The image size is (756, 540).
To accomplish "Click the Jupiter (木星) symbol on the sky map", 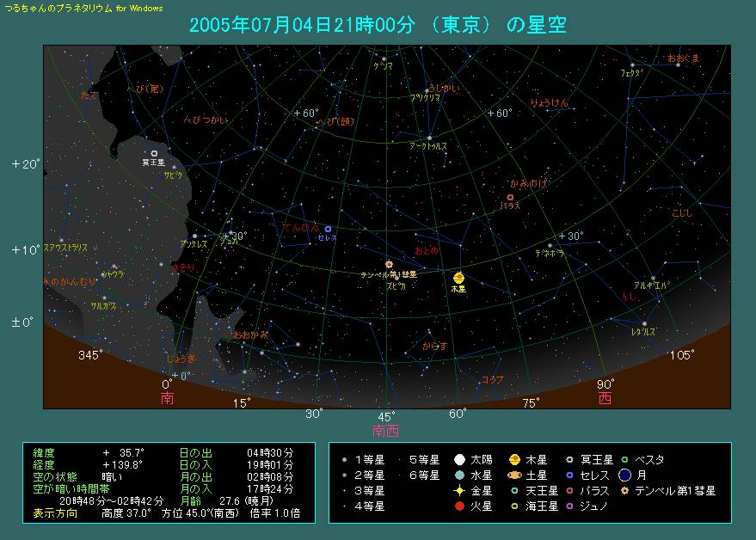I will (458, 278).
